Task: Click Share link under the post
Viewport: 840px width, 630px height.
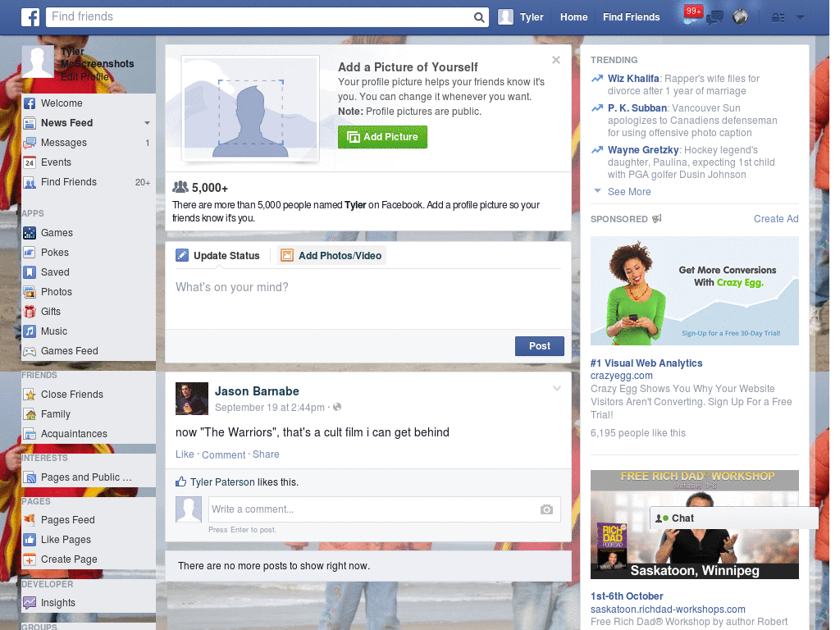Action: [266, 454]
